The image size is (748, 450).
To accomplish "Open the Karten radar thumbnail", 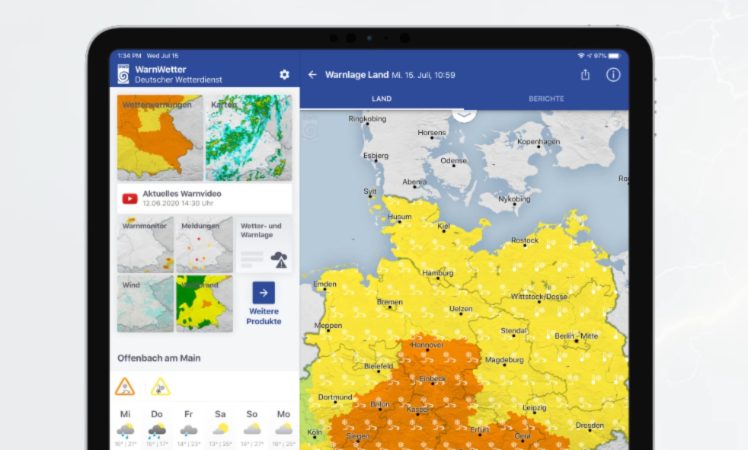I will click(x=249, y=138).
